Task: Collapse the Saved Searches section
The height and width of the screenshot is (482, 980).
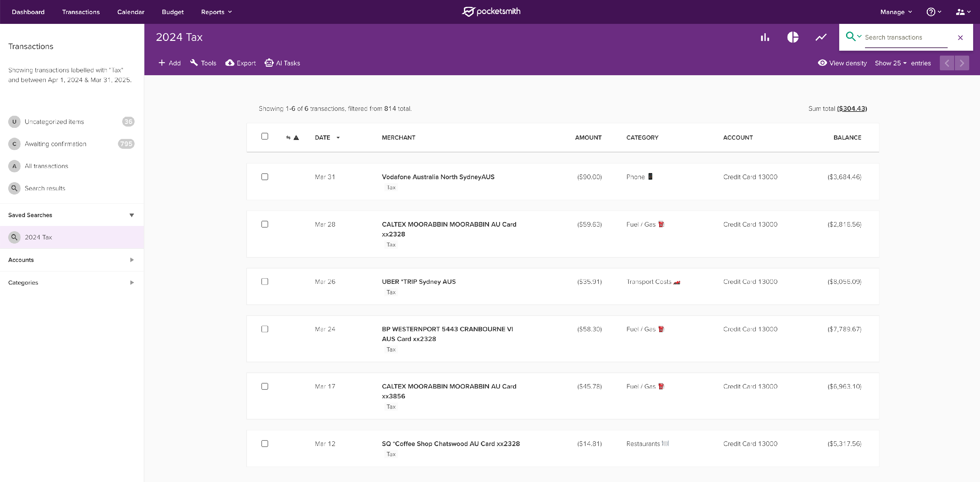Action: 132,215
